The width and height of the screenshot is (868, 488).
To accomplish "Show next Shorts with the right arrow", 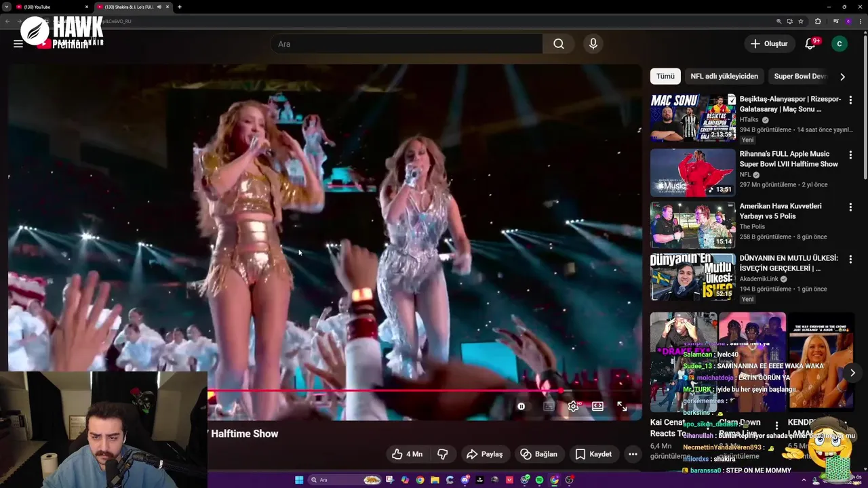I will click(852, 373).
